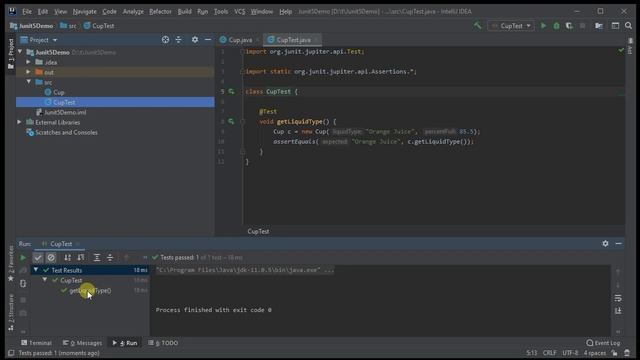Collapse all in Project panel
Screen dimensions: 640x360
coord(179,40)
